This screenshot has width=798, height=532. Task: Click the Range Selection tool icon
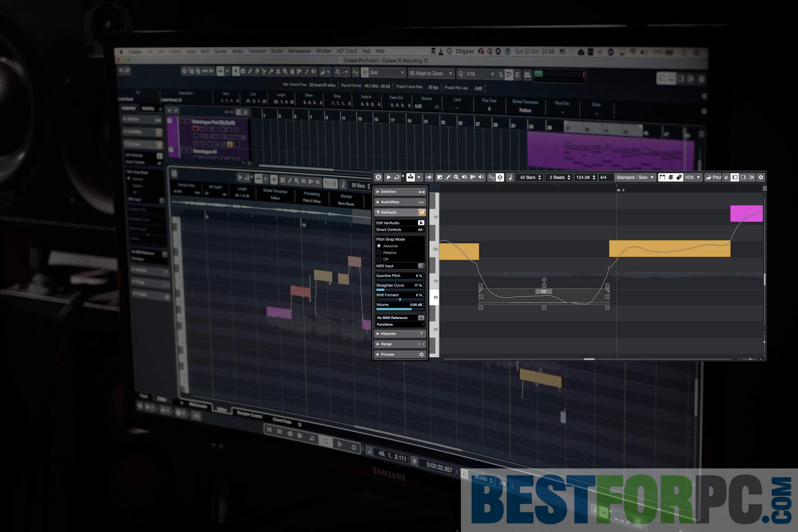pos(440,177)
